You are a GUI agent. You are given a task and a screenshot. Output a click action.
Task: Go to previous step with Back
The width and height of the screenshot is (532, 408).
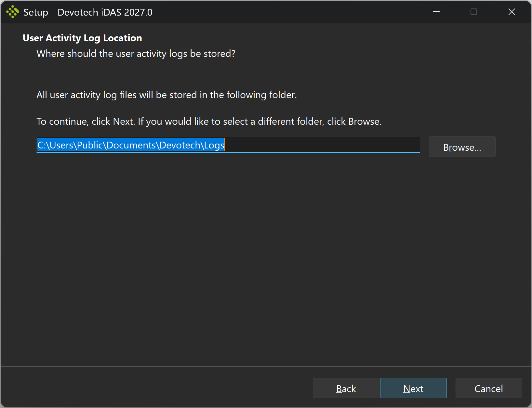click(x=346, y=388)
